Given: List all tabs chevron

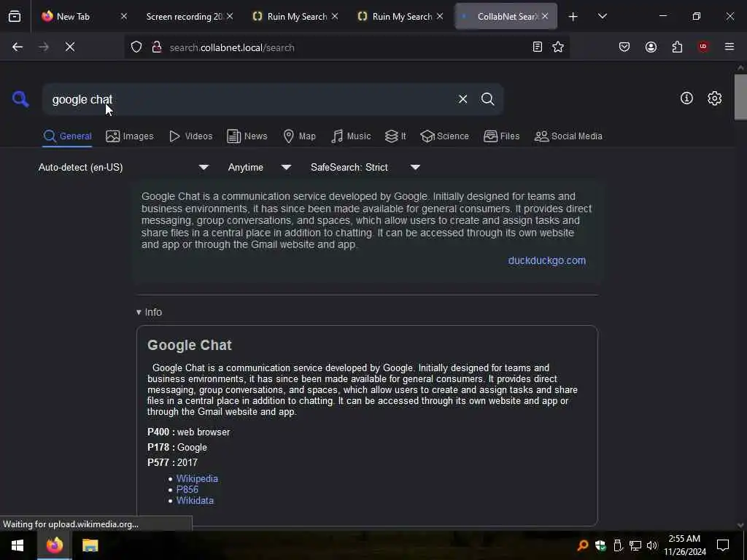Looking at the screenshot, I should 602,16.
